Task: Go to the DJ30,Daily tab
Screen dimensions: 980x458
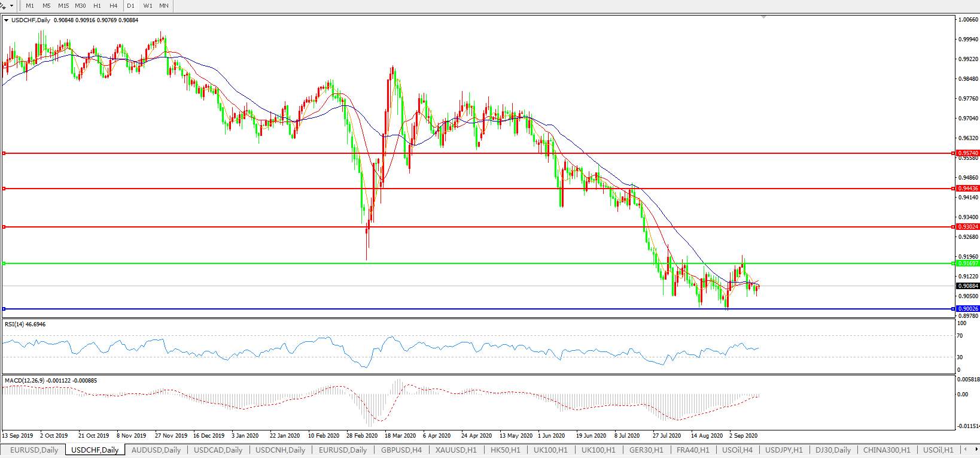Action: click(833, 450)
